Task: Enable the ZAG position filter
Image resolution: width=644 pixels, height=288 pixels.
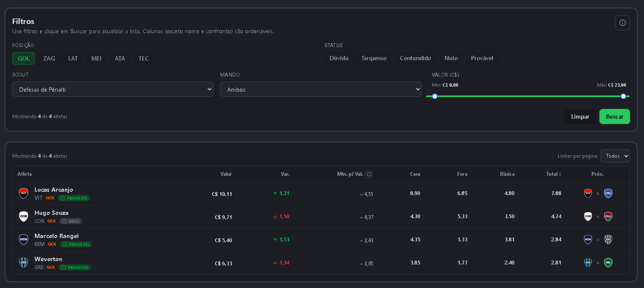Action: coord(49,58)
